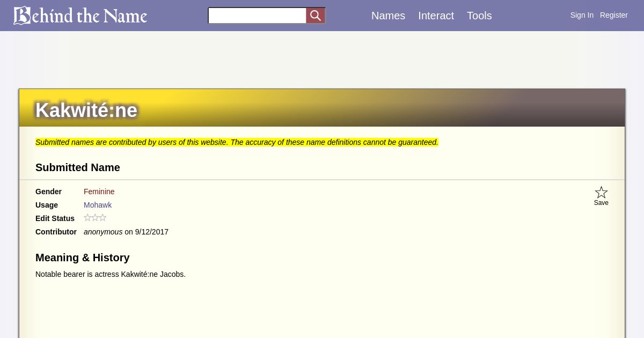The height and width of the screenshot is (338, 644).
Task: Select the notable bearer Kakwité:ne Jacobs sentence
Action: tap(111, 274)
